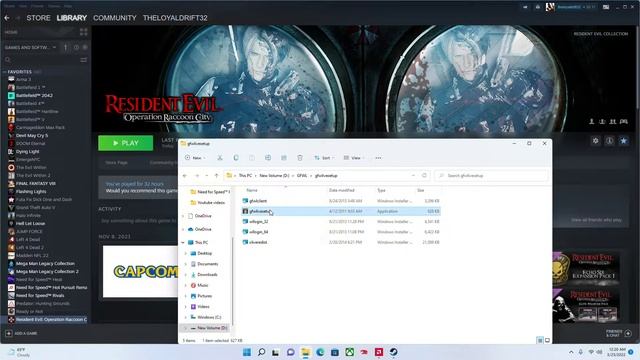The height and width of the screenshot is (360, 640).
Task: Click ADD A GAME in Steam
Action: point(21,333)
